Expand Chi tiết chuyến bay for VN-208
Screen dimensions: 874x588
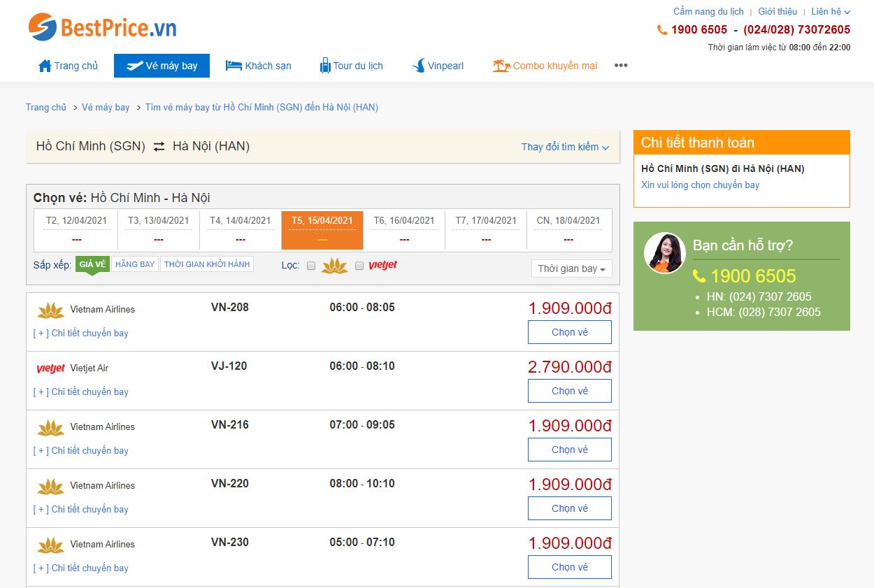(x=81, y=334)
